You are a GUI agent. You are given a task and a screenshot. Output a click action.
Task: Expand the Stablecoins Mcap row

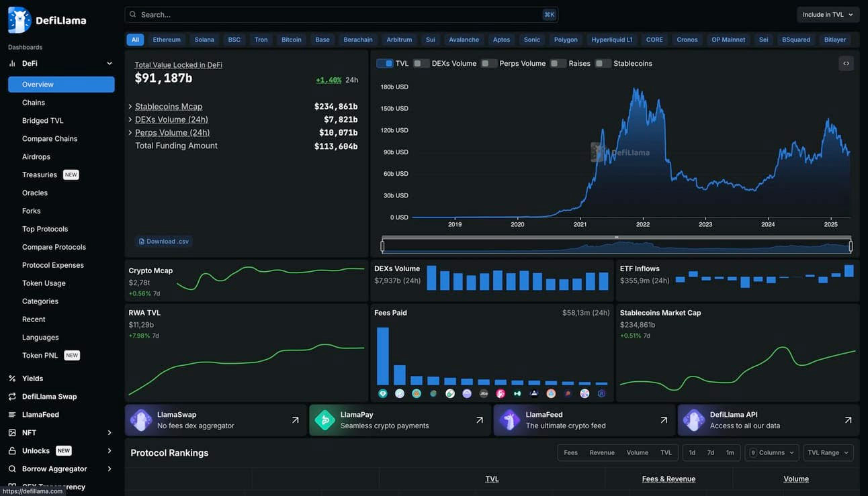pos(130,107)
